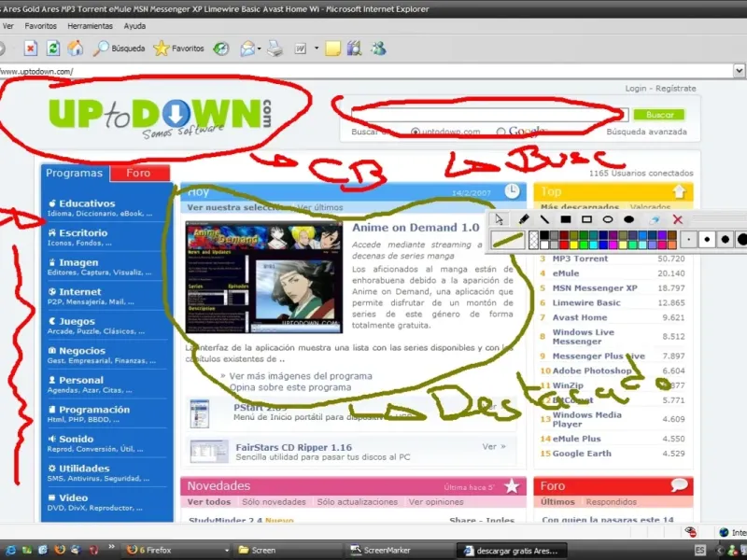Screen dimensions: 747x560
Task: Open the Regístrate link
Action: pyautogui.click(x=675, y=89)
